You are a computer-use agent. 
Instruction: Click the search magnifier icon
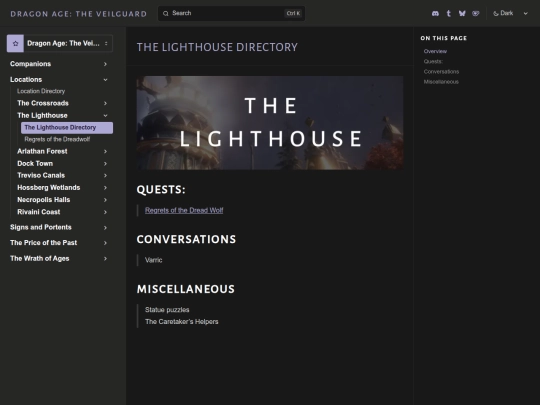166,13
